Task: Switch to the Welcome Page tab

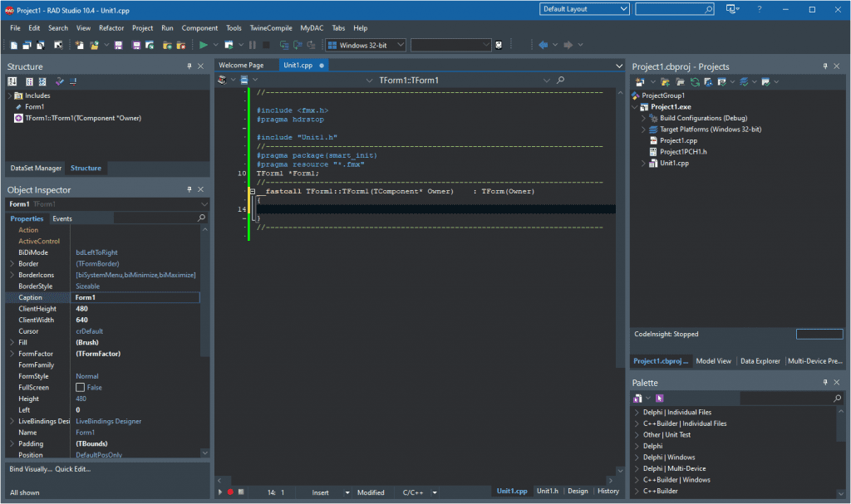Action: point(241,65)
